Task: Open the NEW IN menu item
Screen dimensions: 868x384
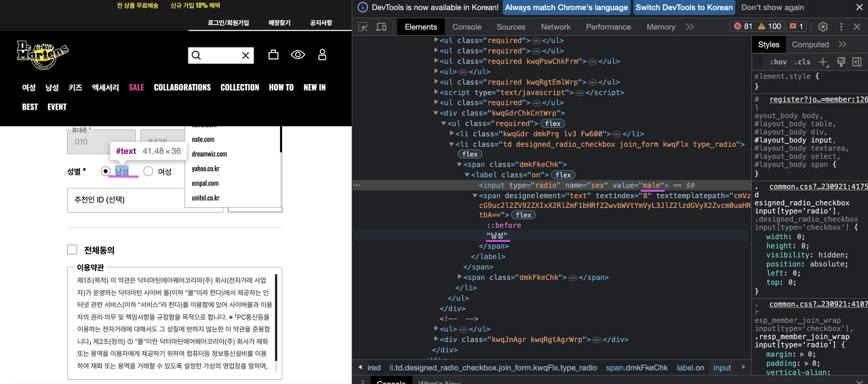Action: pyautogui.click(x=315, y=87)
